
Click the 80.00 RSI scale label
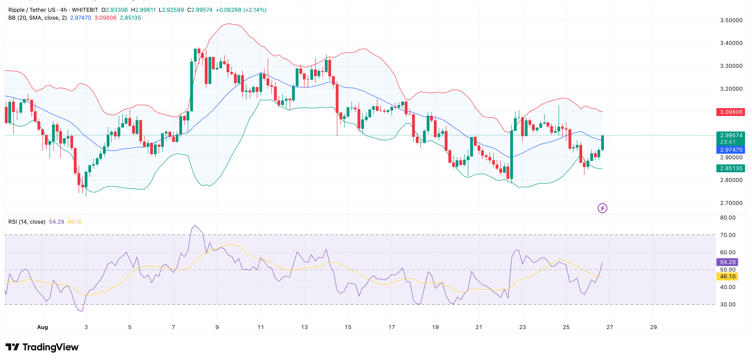(x=728, y=218)
